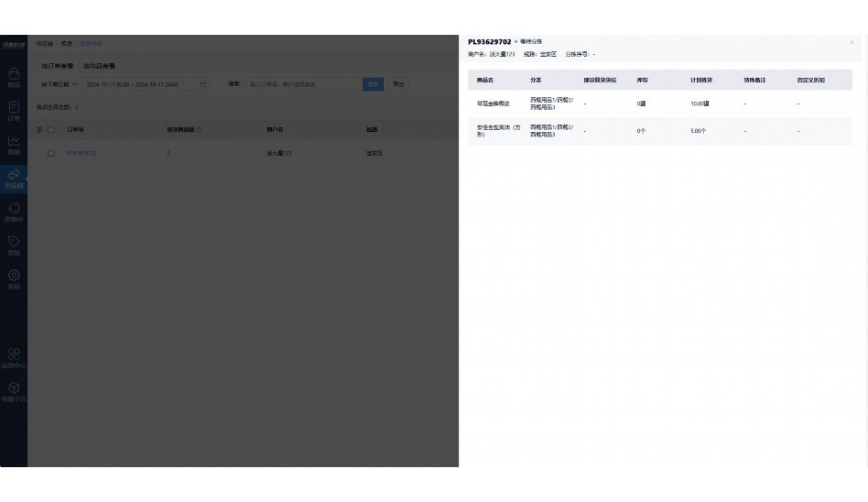This screenshot has width=868, height=502.
Task: Open the 商品 (Products) sidebar icon
Action: (x=14, y=76)
